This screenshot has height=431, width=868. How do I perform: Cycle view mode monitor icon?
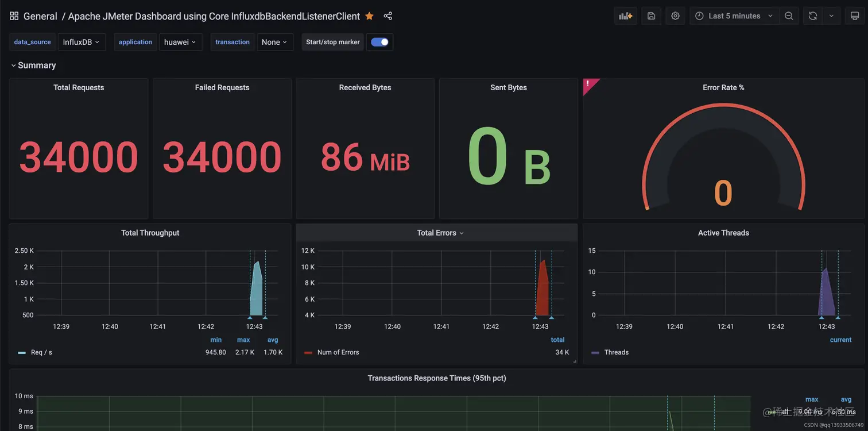855,16
